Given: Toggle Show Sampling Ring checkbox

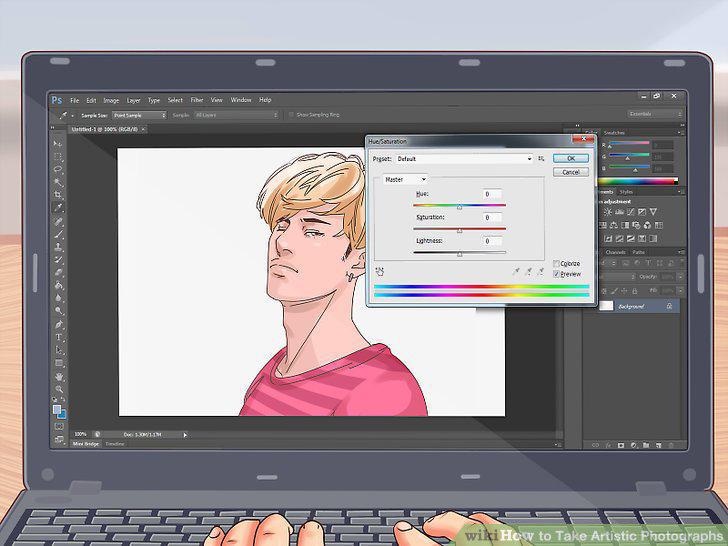Looking at the screenshot, I should pyautogui.click(x=291, y=115).
